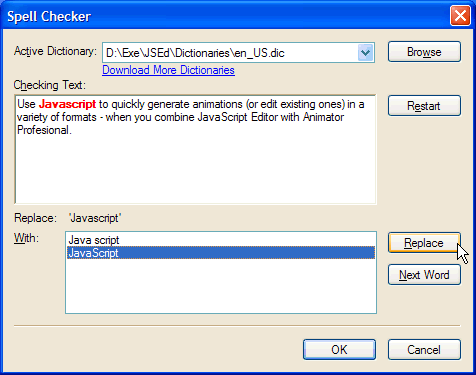Click inside the Checking Text area
This screenshot has height=375, width=476.
click(195, 167)
